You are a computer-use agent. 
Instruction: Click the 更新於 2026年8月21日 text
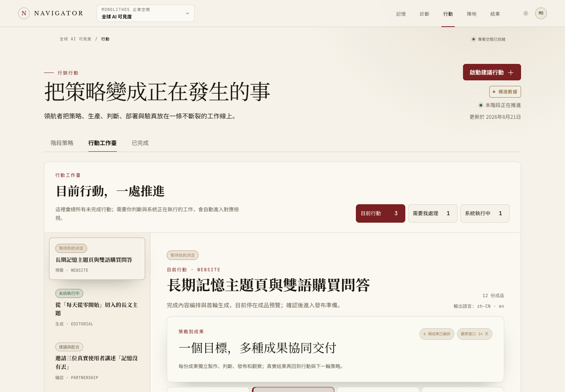click(x=495, y=117)
